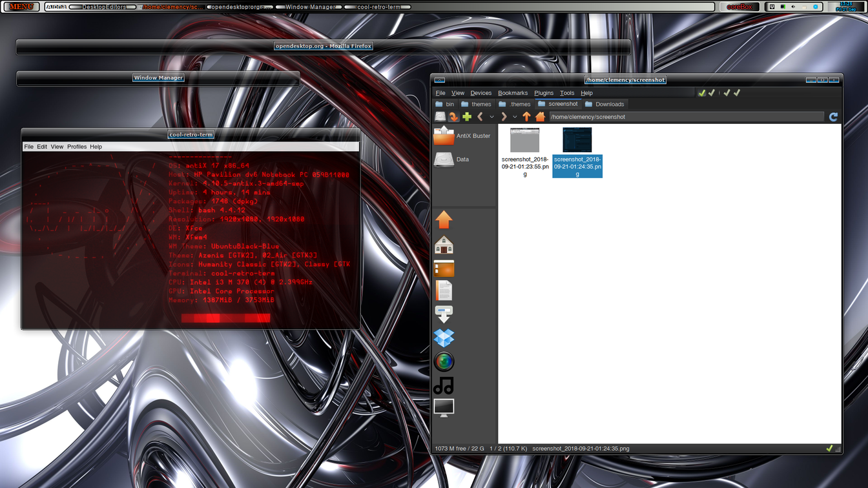Viewport: 868px width, 488px height.
Task: Switch to the .themes tab
Action: click(x=515, y=104)
